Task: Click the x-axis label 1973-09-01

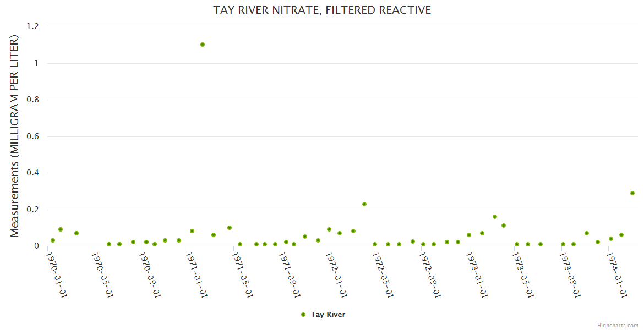Action: coord(570,275)
